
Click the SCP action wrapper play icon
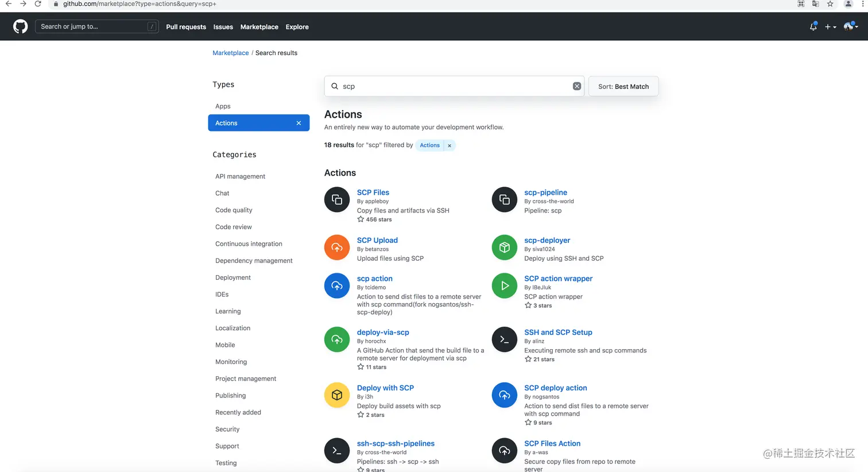[x=505, y=285]
